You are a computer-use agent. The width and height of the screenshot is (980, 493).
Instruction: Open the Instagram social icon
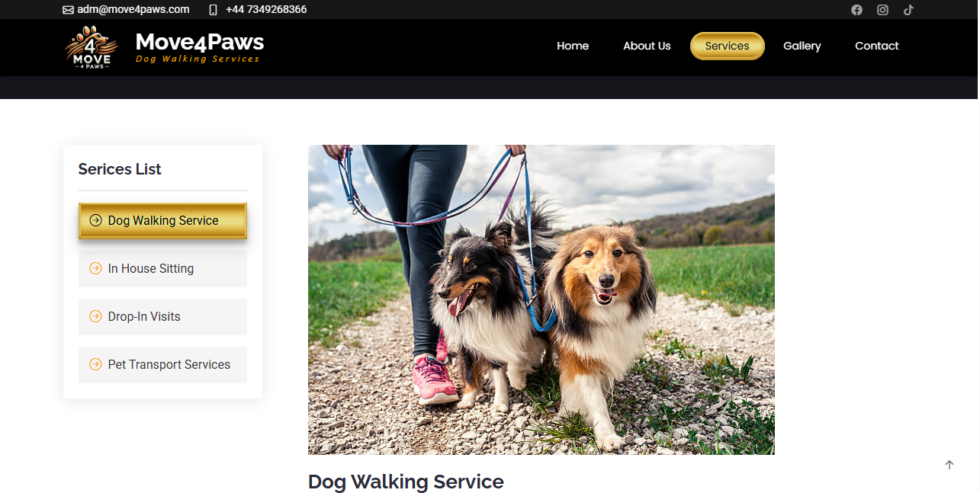coord(882,10)
